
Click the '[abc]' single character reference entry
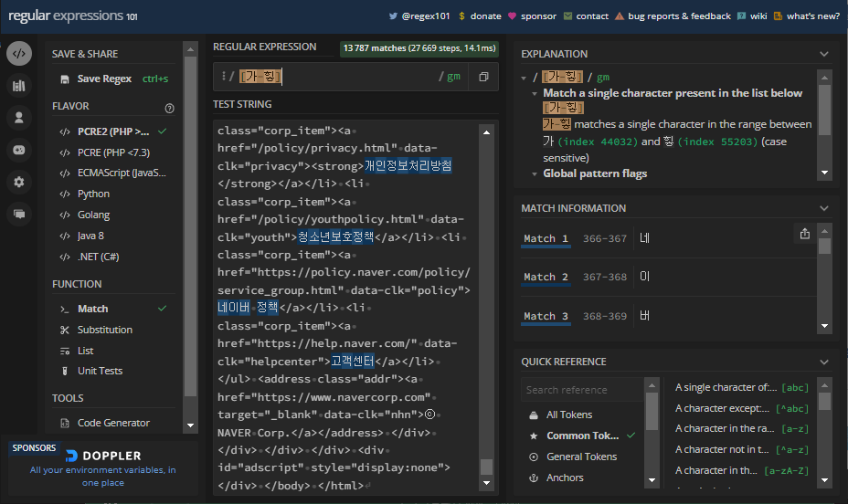741,388
